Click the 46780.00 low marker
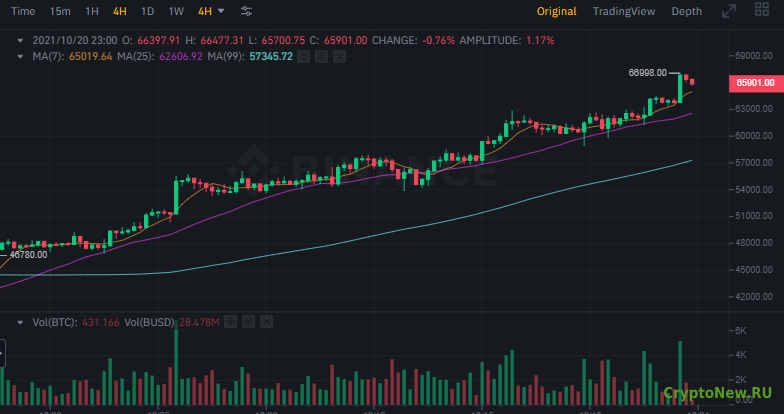The width and height of the screenshot is (784, 414). pos(28,255)
